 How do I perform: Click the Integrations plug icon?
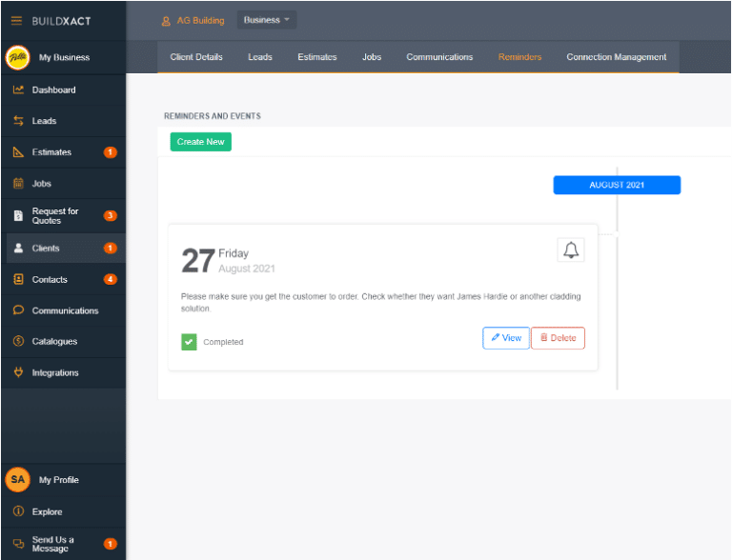[x=18, y=372]
